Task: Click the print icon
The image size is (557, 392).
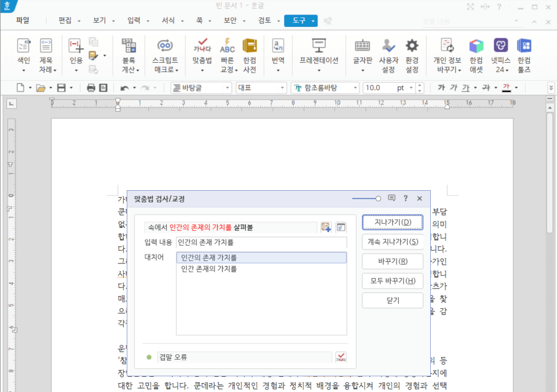Action: click(91, 87)
